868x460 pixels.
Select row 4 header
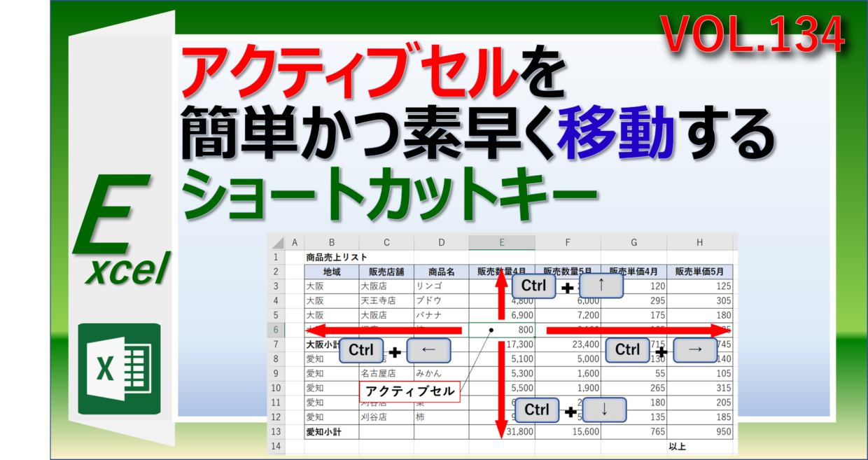(276, 300)
